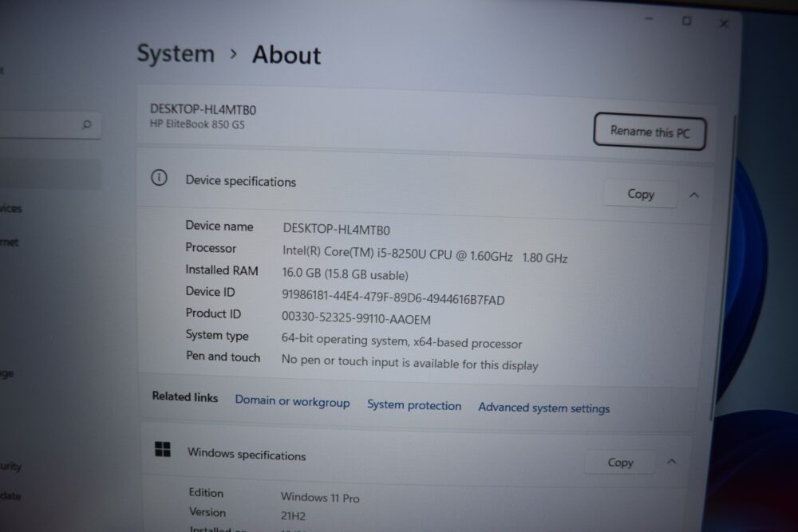Select the Version value 21H2
The image size is (798, 532).
tap(293, 516)
